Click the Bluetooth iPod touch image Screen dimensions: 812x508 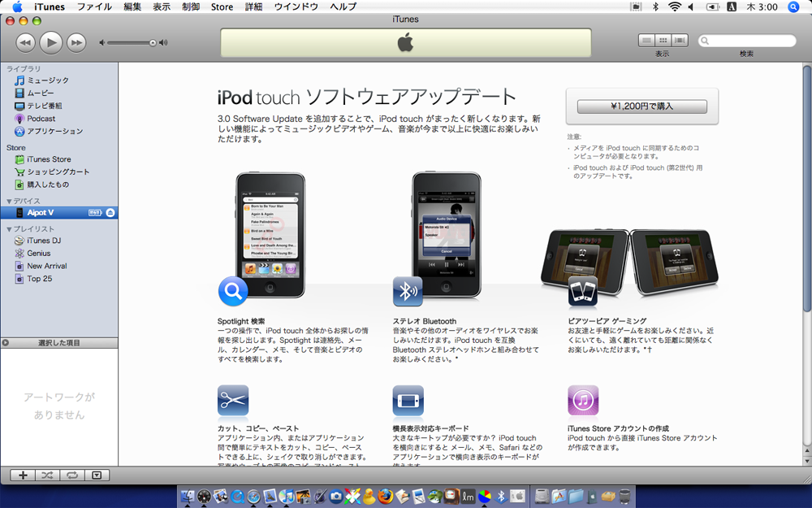(x=447, y=235)
